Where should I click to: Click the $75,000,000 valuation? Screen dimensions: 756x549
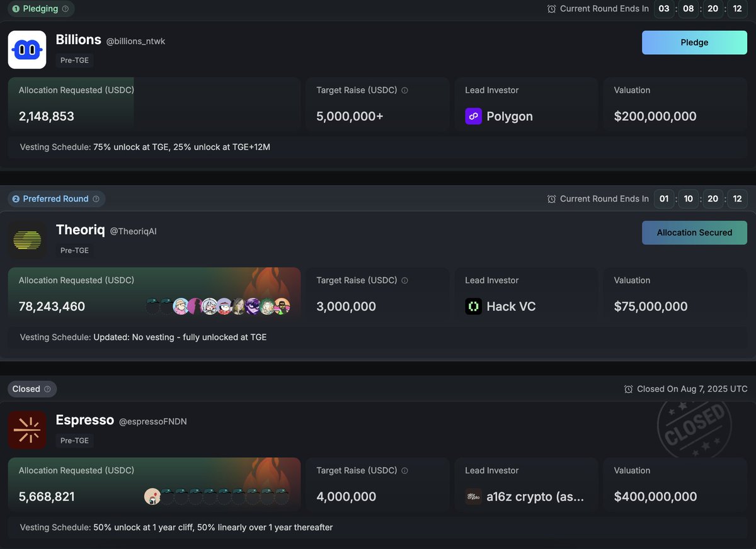tap(651, 307)
